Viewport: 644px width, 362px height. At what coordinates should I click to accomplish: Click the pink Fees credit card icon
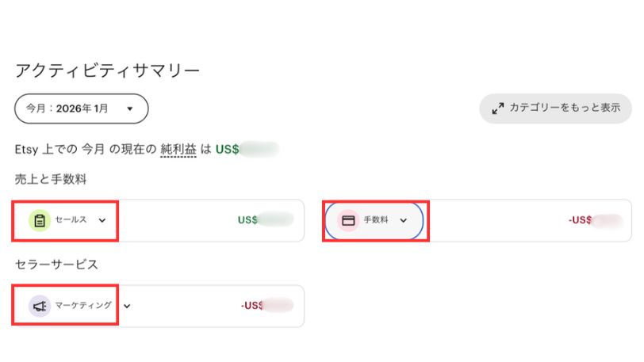coord(348,220)
